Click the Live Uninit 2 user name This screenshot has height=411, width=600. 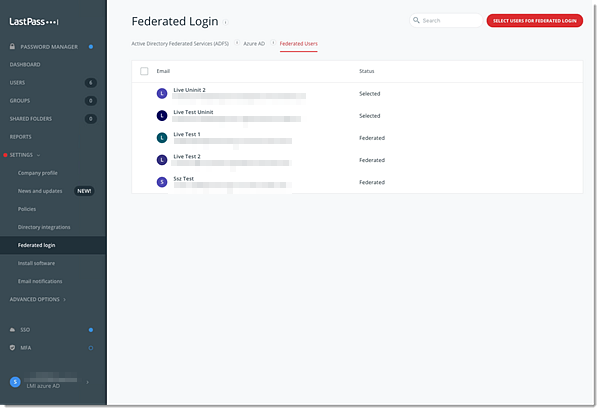[189, 90]
